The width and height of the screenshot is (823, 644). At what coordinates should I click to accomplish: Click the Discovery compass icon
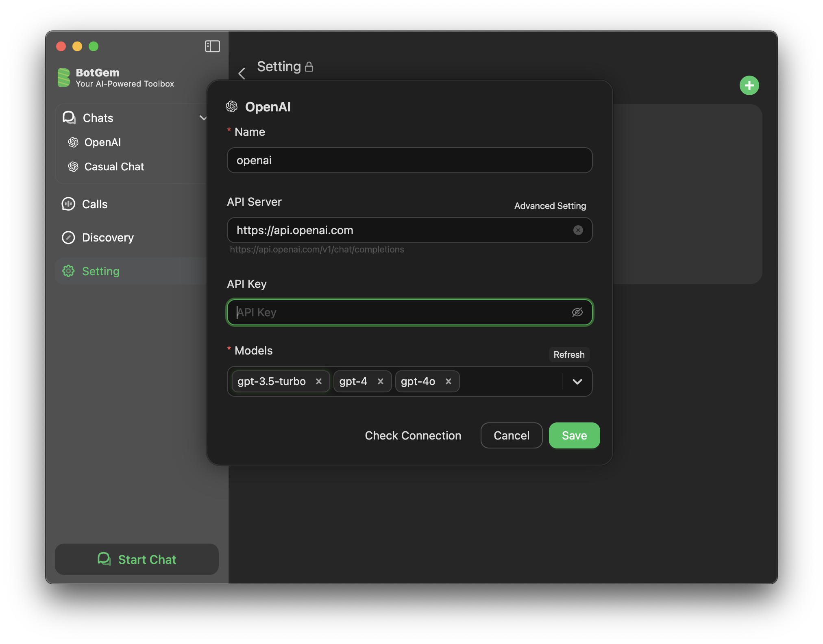[68, 237]
